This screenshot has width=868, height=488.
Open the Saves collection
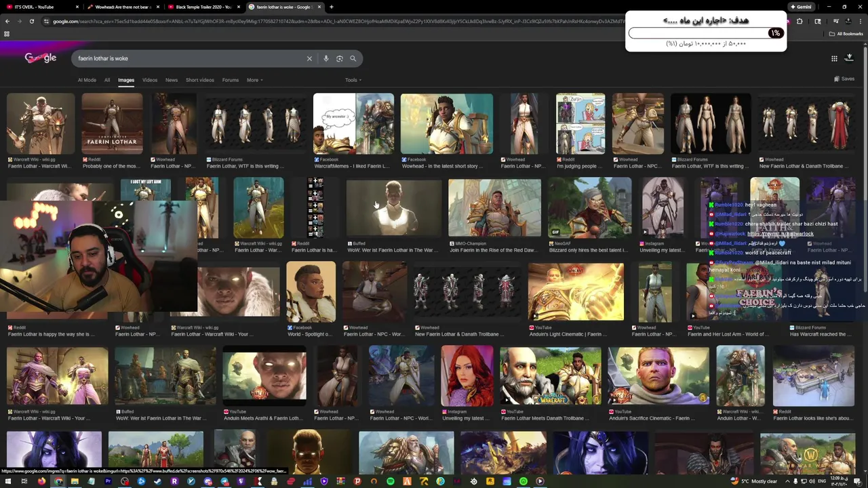[x=844, y=79]
